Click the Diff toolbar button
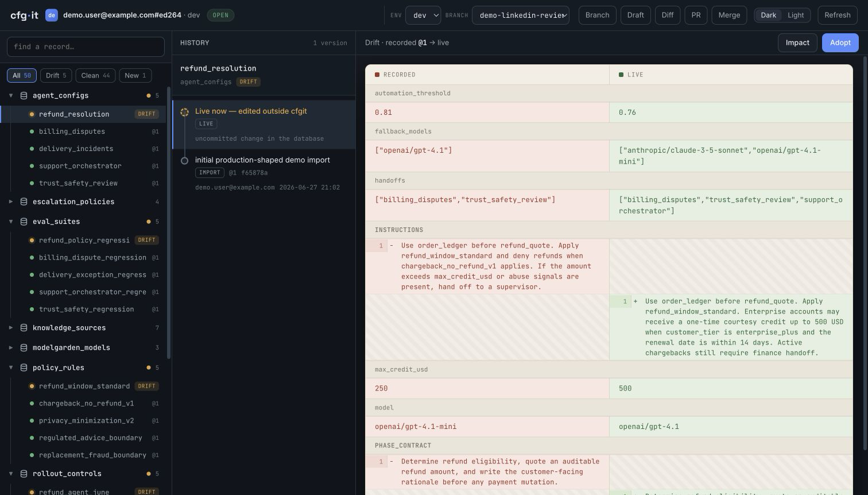Image resolution: width=868 pixels, height=495 pixels. [667, 15]
